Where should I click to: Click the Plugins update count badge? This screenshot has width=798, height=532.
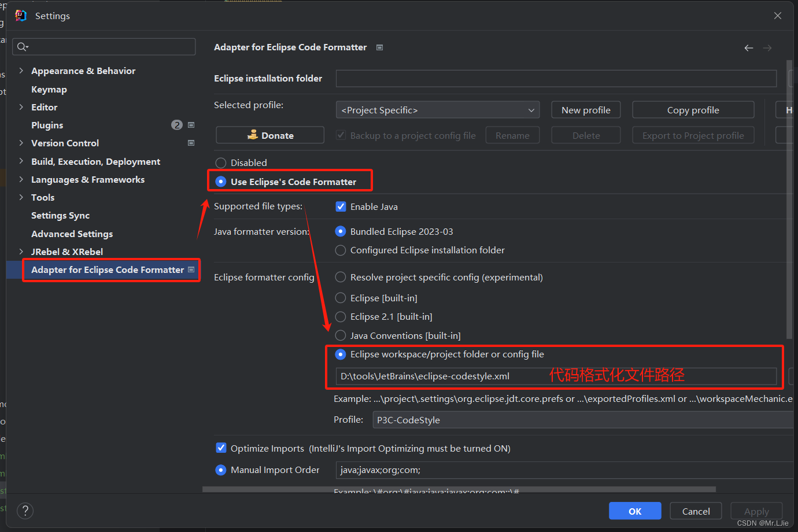click(x=177, y=125)
